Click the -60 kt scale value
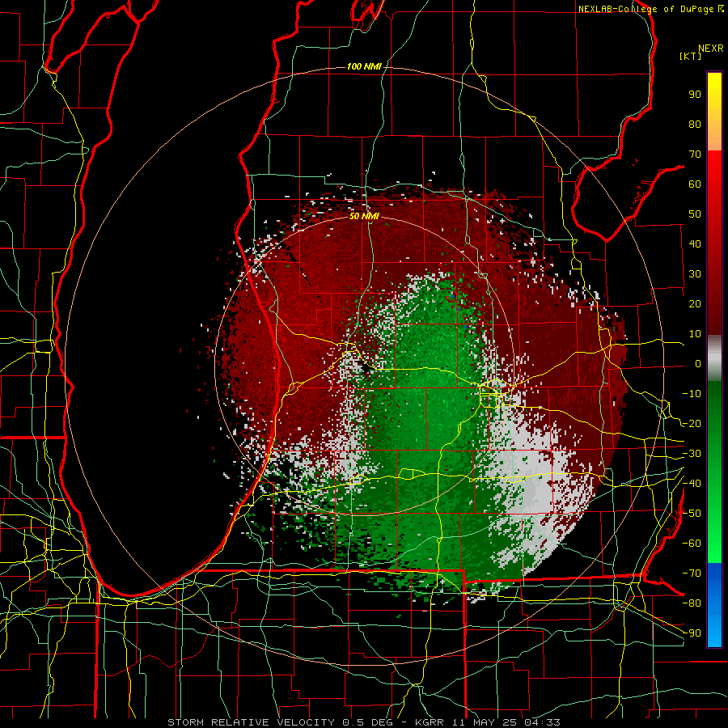 (692, 544)
